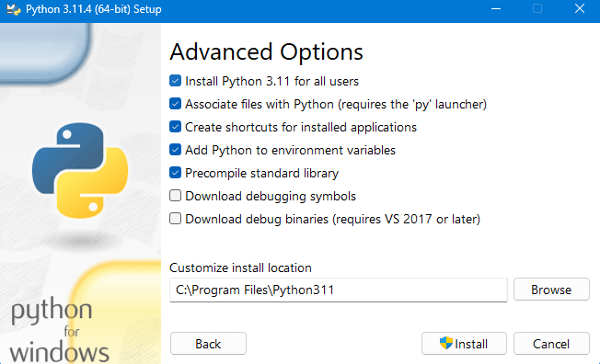Go Back to the previous setup page
Image resolution: width=600 pixels, height=364 pixels.
coord(208,344)
